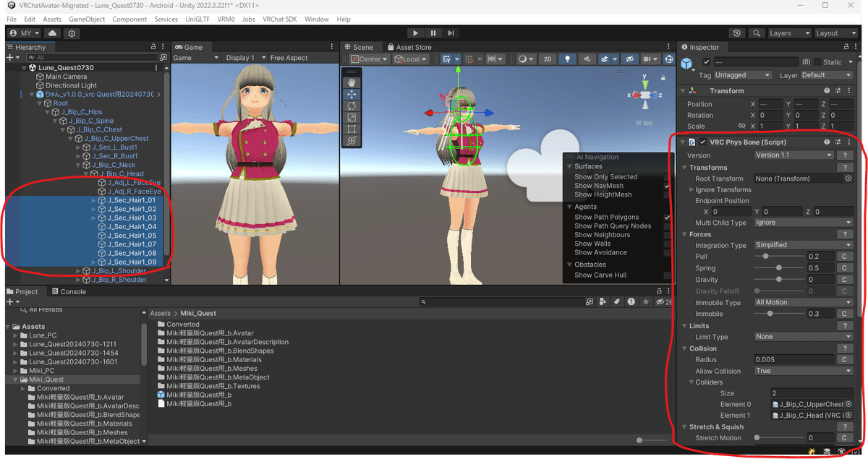Open draw mode shading sphere dropdown
Image resolution: width=868 pixels, height=459 pixels.
pyautogui.click(x=526, y=59)
